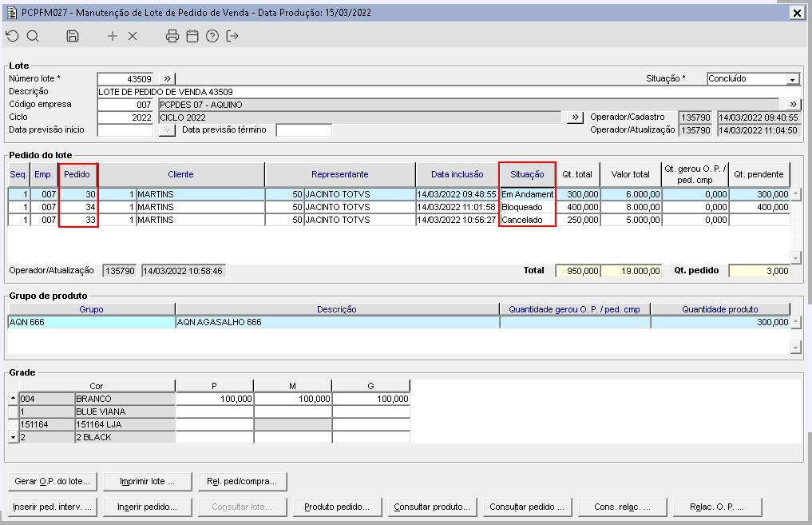Print using the printer toolbar icon

pyautogui.click(x=172, y=36)
